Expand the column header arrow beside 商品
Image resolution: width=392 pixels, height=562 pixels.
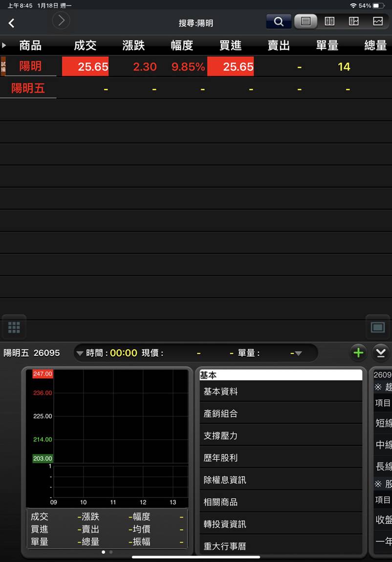click(4, 45)
